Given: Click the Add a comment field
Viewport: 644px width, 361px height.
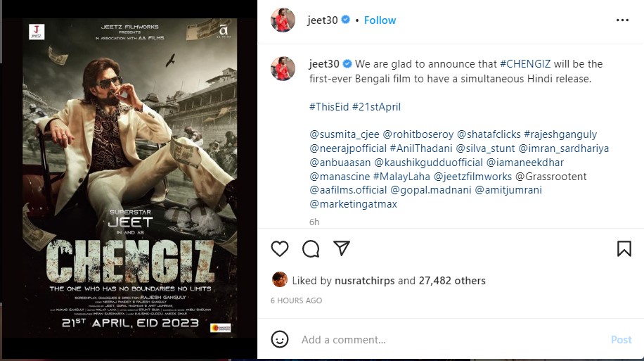Looking at the screenshot, I should click(x=452, y=340).
